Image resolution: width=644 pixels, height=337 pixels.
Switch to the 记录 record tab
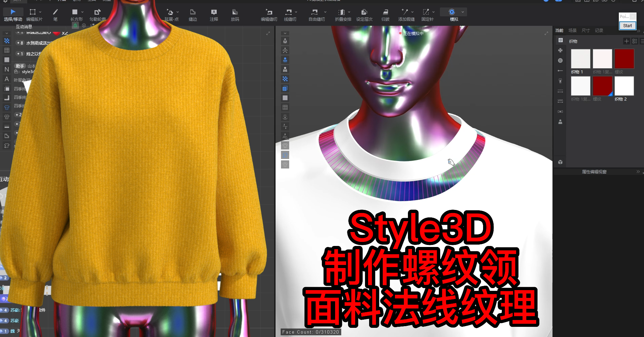pyautogui.click(x=599, y=31)
